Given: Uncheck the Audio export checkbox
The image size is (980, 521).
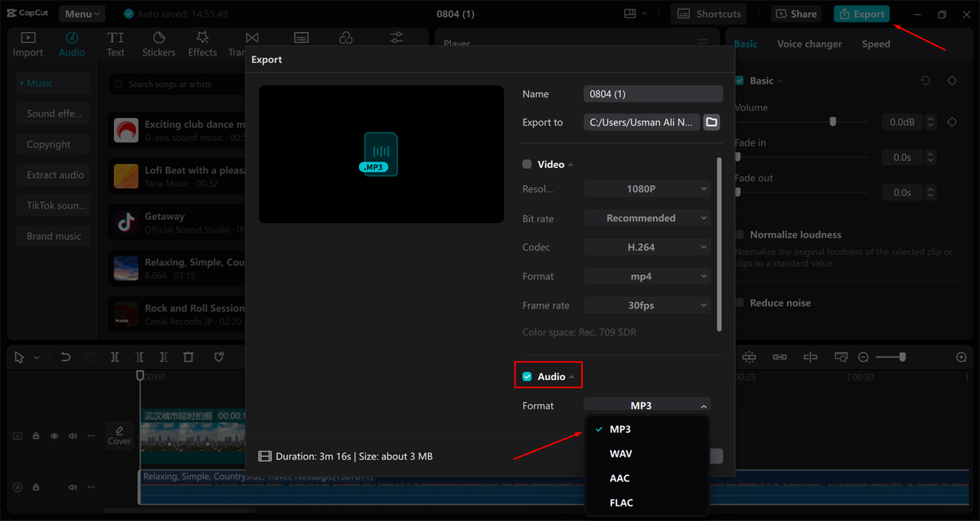Looking at the screenshot, I should click(x=527, y=376).
